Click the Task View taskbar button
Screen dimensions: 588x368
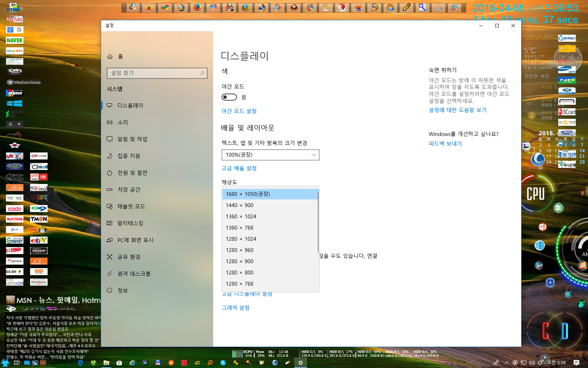16,363
